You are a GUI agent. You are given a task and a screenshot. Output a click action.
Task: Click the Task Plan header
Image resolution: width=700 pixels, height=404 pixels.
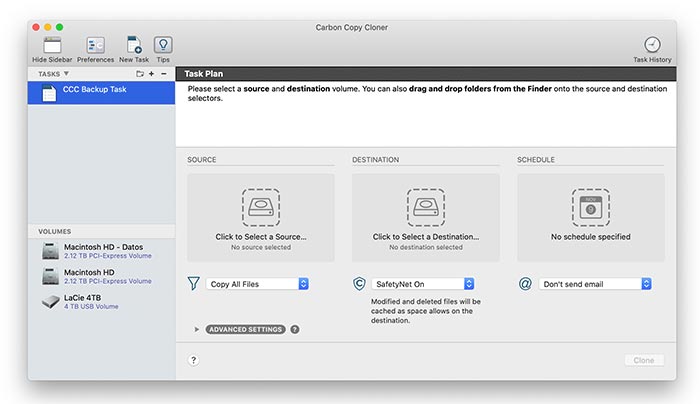[x=426, y=74]
